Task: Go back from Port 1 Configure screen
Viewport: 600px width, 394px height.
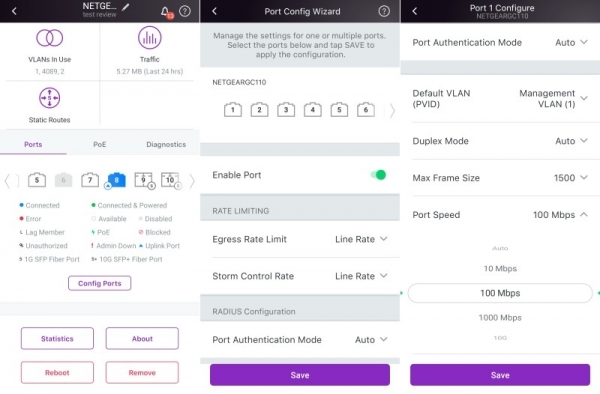Action: click(x=415, y=11)
